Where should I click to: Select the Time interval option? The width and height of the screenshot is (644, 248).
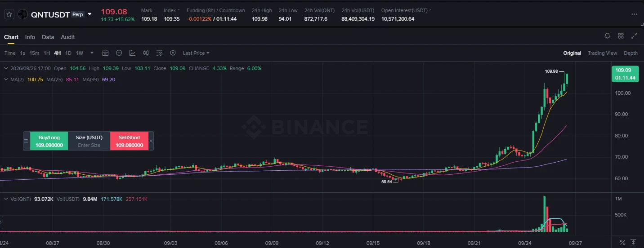click(x=10, y=53)
